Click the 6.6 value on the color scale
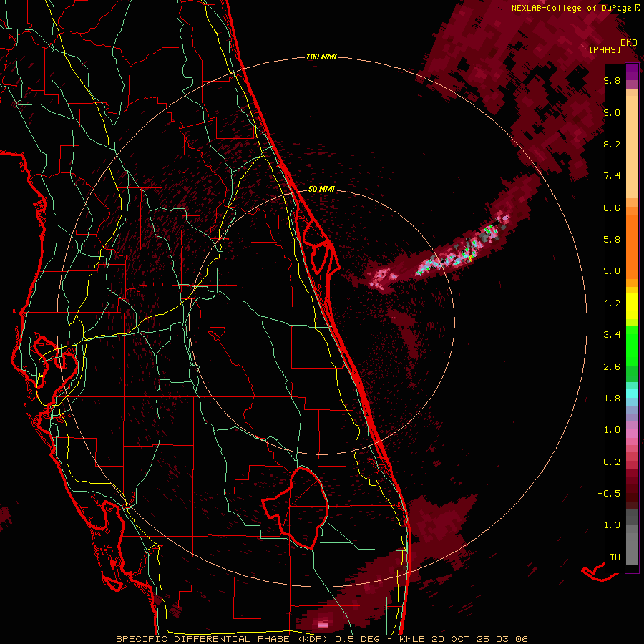This screenshot has width=644, height=644. point(612,208)
